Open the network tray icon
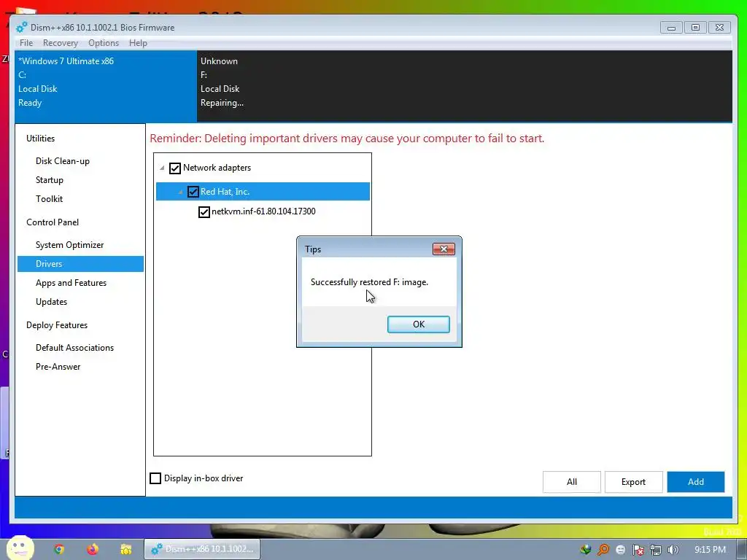Viewport: 747px width, 560px height. click(x=656, y=550)
